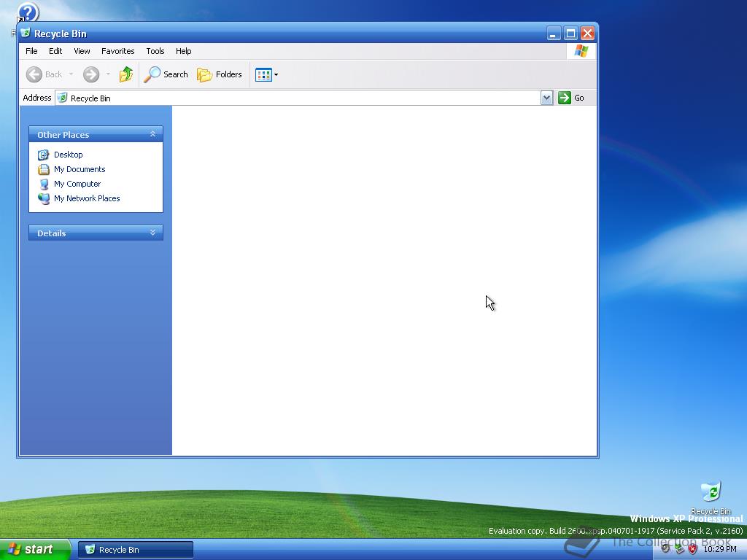
Task: Click the Recycle Bin taskbar button
Action: (x=136, y=550)
